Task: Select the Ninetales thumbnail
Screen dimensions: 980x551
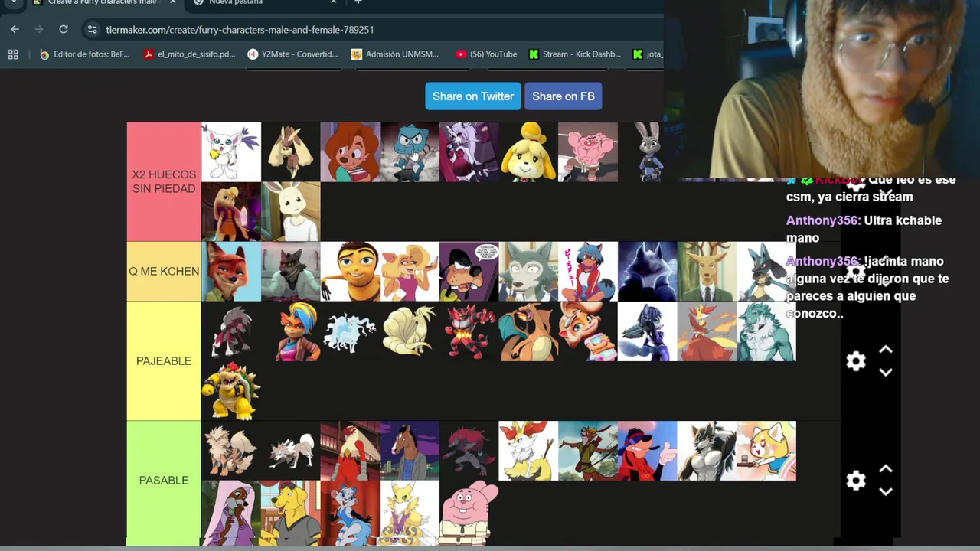Action: pyautogui.click(x=410, y=331)
